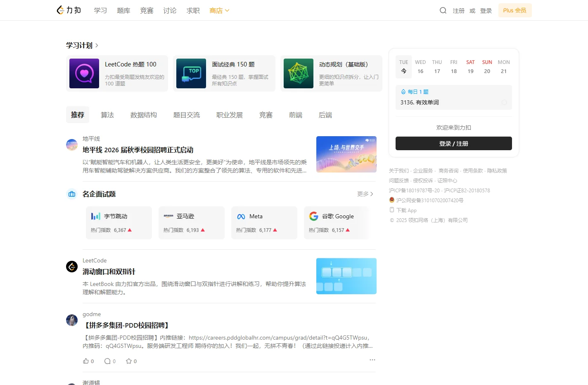Image resolution: width=588 pixels, height=385 pixels.
Task: Click the godme user avatar
Action: pyautogui.click(x=72, y=320)
